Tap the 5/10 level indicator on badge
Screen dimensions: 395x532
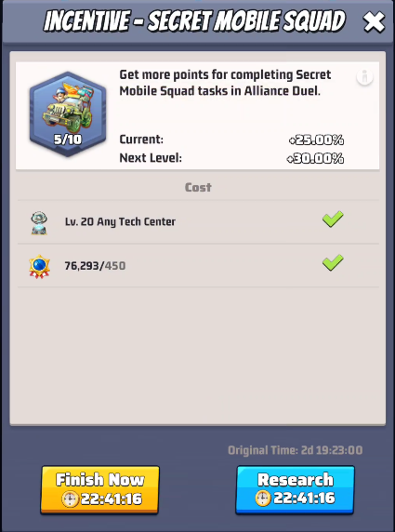click(x=68, y=140)
